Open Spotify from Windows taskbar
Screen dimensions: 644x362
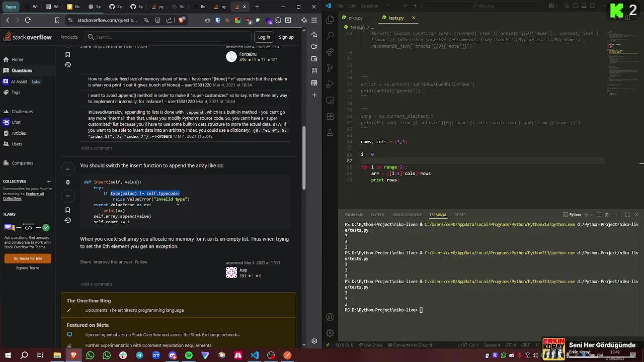click(189, 355)
